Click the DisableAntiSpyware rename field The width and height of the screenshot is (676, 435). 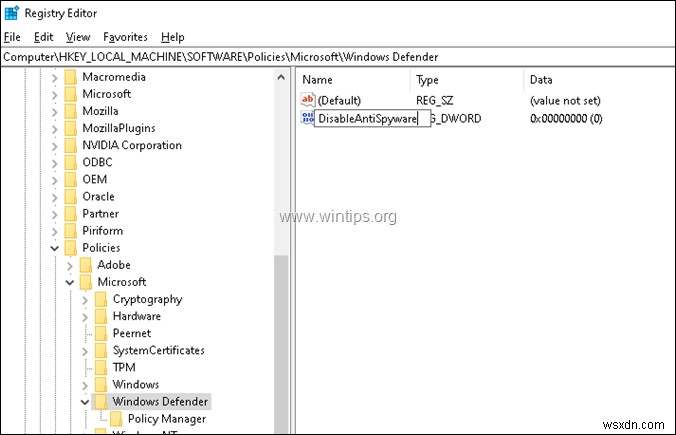(x=372, y=118)
